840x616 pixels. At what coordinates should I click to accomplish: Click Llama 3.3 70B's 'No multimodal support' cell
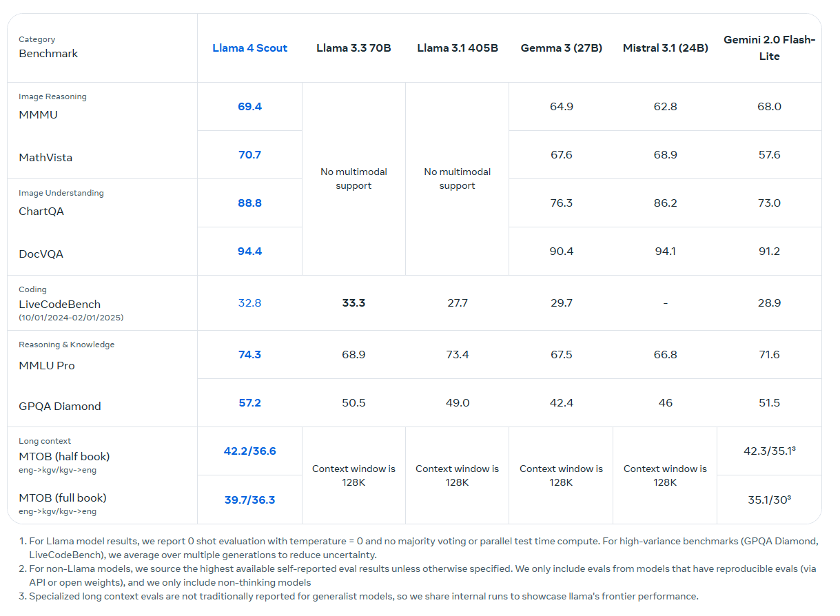coord(354,179)
